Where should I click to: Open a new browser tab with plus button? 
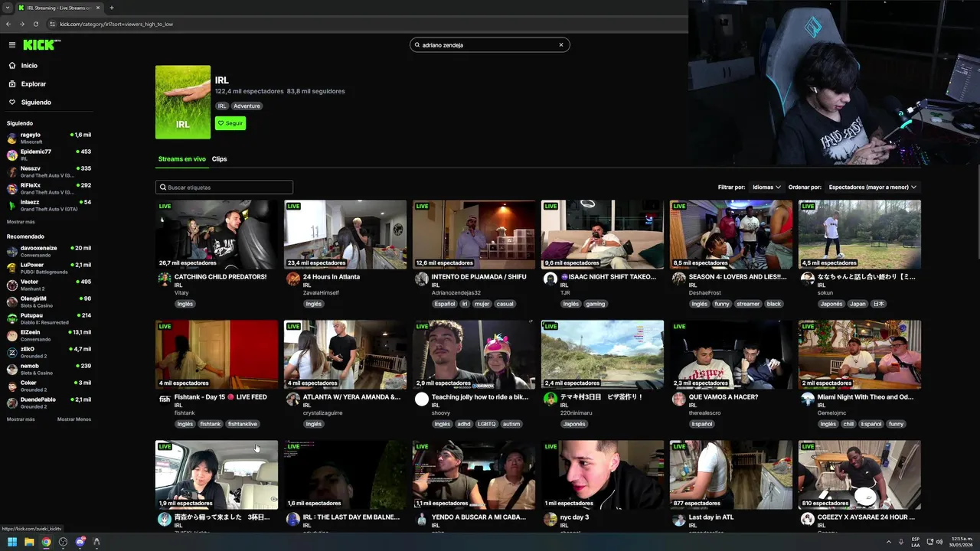click(112, 8)
